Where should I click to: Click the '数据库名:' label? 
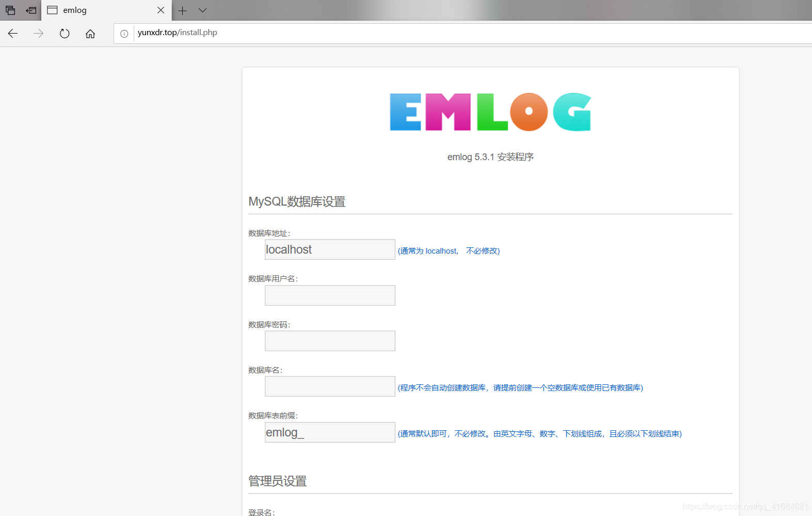pos(265,370)
